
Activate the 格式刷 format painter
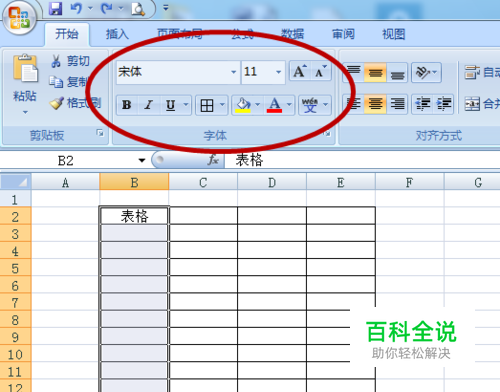click(x=75, y=103)
